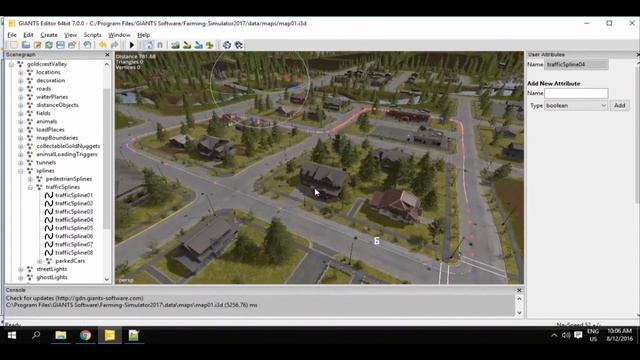Open the Windows Start menu
Screen dimensions: 640x360
12,335
